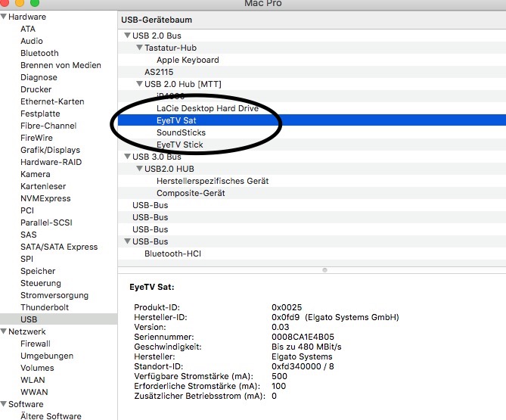506x420 pixels.
Task: Open the Diagnose category
Action: point(39,77)
